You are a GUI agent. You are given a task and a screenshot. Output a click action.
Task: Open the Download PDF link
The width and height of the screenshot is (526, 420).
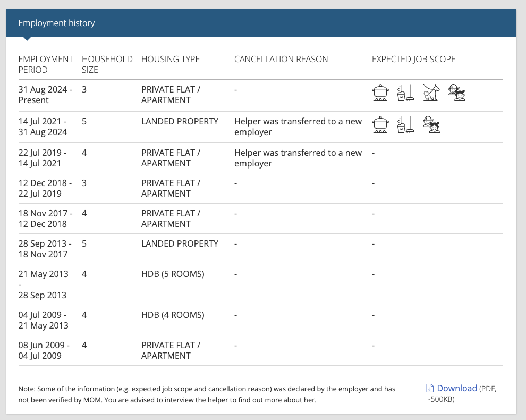[457, 388]
